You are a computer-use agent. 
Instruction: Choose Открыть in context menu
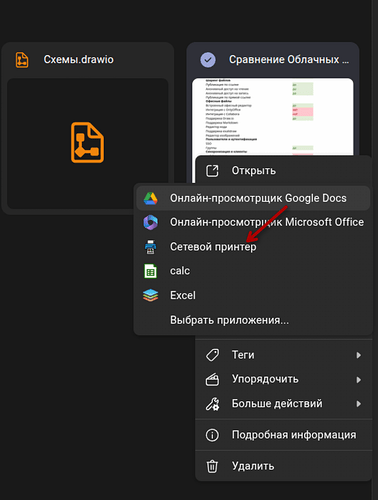click(283, 171)
